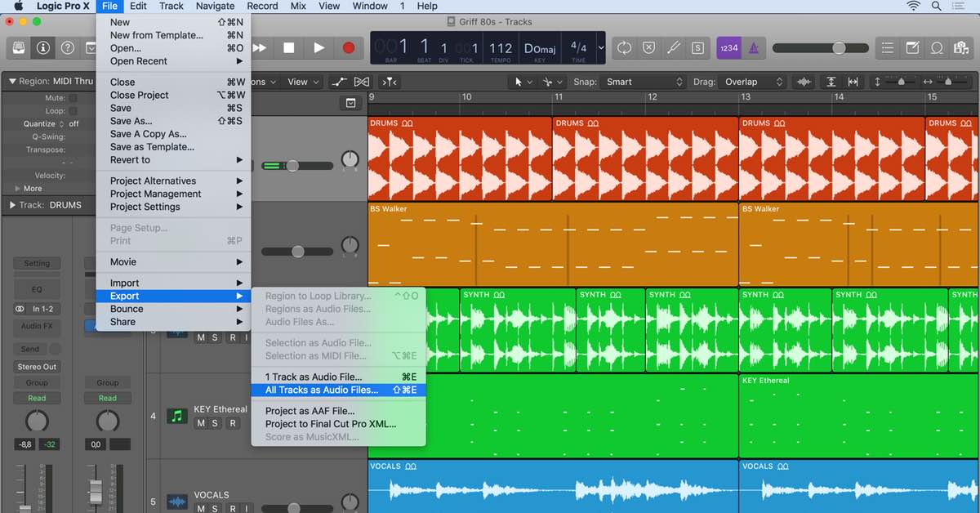Click the KEY Ethereal music note icon
This screenshot has height=513, width=980.
pos(176,416)
